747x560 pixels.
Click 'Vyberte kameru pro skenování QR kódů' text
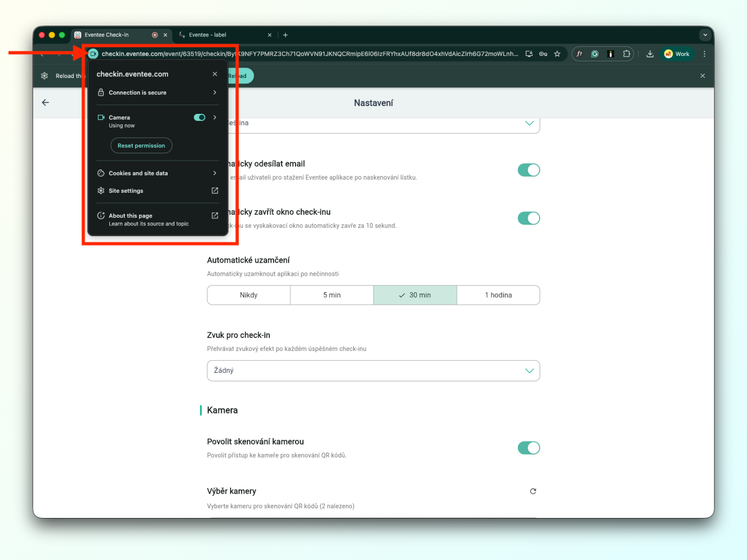(281, 506)
